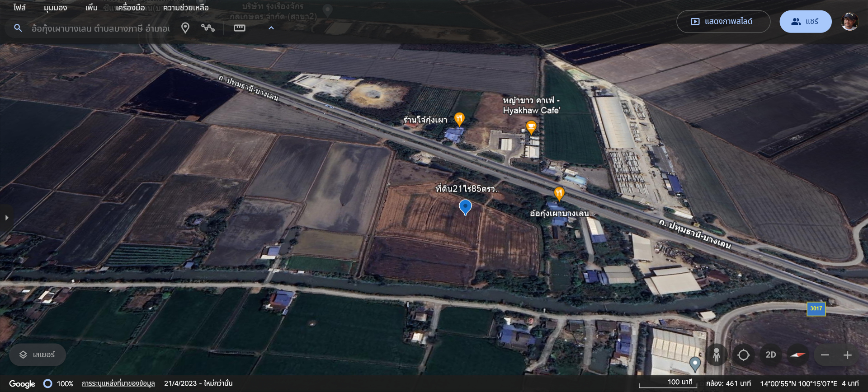
Task: Open the เพิ่ม (Add) menu
Action: coord(91,8)
